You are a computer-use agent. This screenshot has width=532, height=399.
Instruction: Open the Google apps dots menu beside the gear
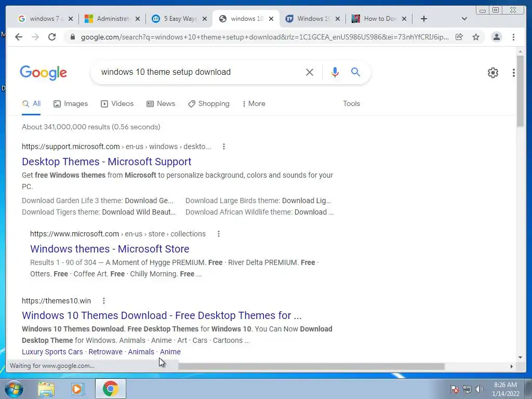[514, 73]
